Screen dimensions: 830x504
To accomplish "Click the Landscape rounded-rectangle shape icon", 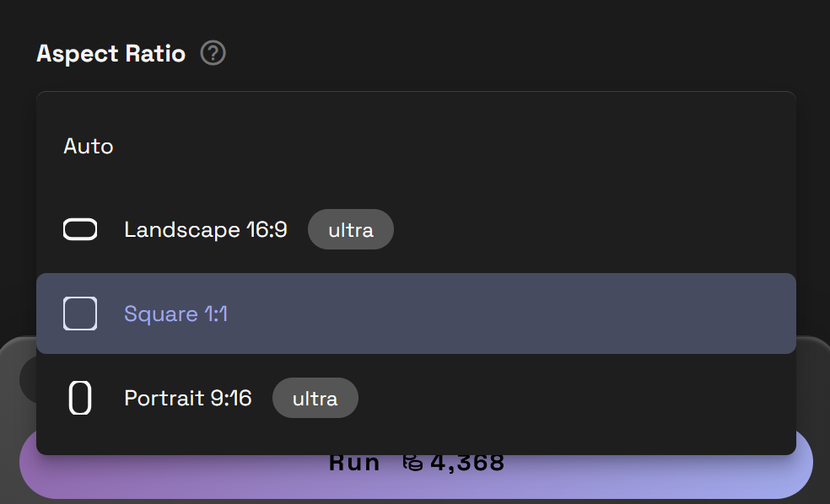I will [80, 229].
